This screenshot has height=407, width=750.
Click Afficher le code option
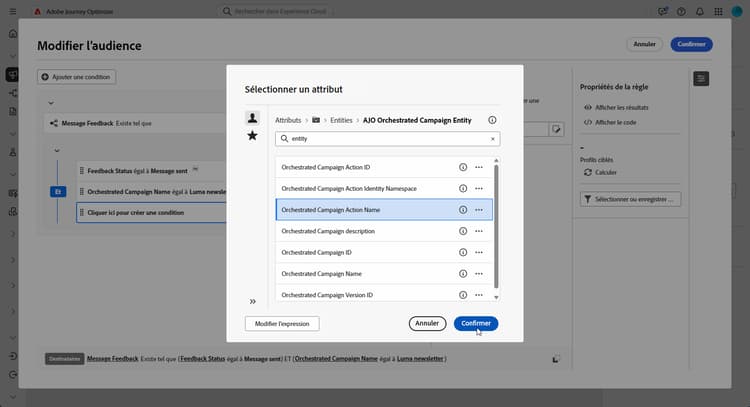click(x=611, y=122)
